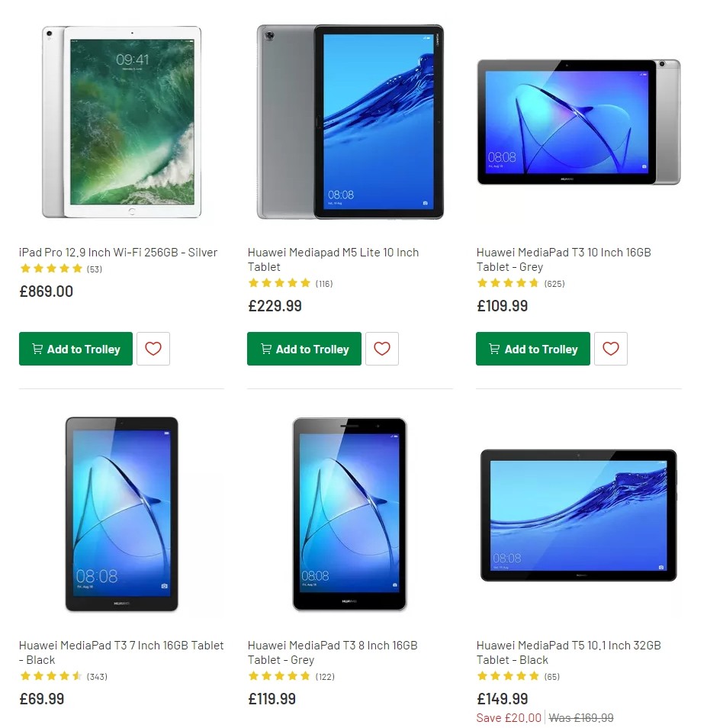Click the heart icon for the MediaPad T3 10 Inch
This screenshot has height=728, width=707.
(x=610, y=349)
